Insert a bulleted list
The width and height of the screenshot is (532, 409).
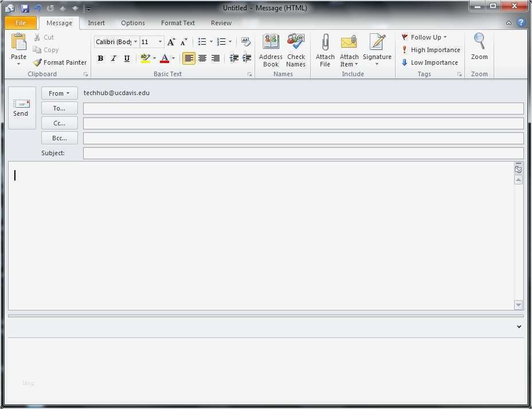coord(202,42)
